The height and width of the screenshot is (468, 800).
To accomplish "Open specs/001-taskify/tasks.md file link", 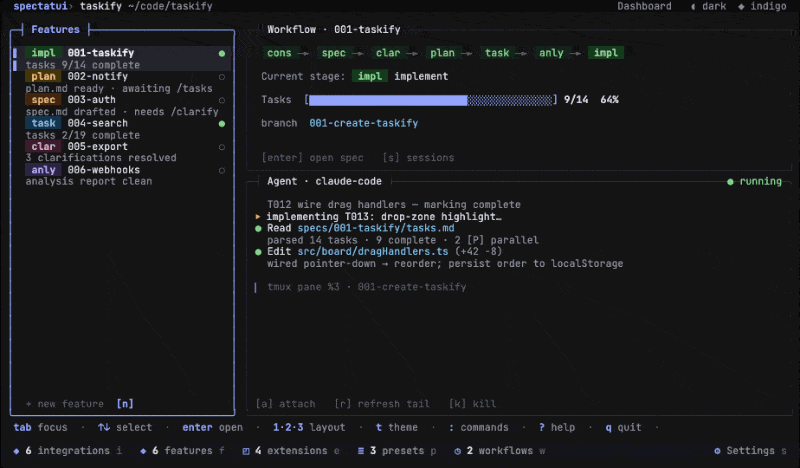I will (x=376, y=229).
